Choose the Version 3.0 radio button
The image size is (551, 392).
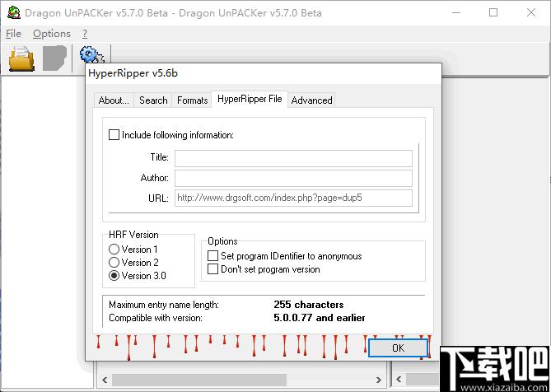114,276
